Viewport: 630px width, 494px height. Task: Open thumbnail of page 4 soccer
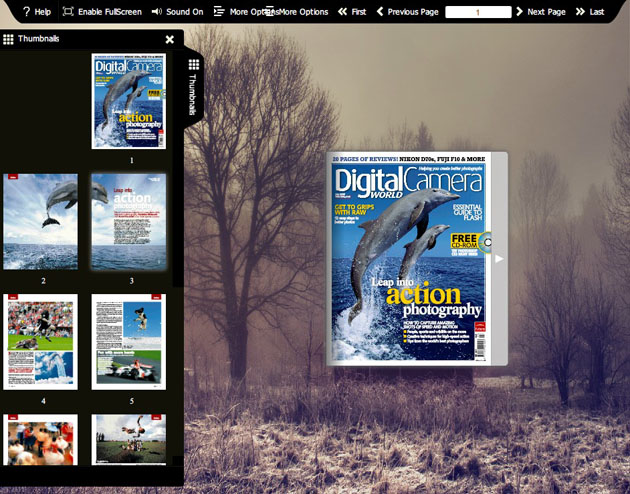(41, 342)
